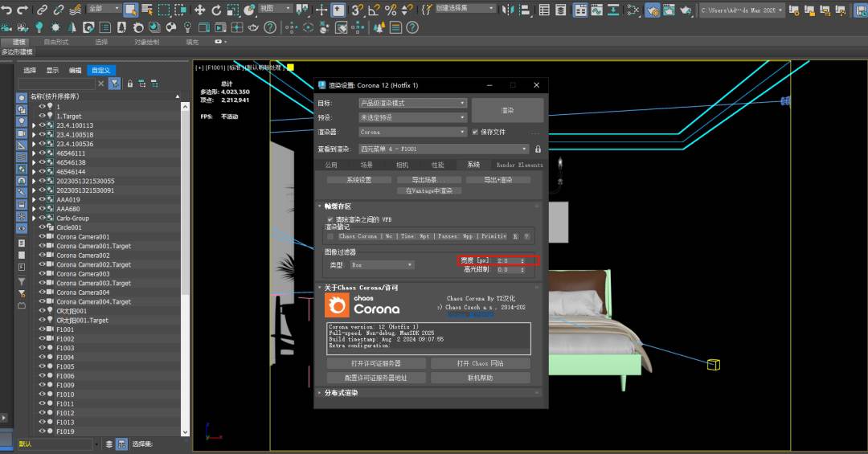Image resolution: width=868 pixels, height=454 pixels.
Task: Switch to the Scene tab in render settings
Action: 366,165
